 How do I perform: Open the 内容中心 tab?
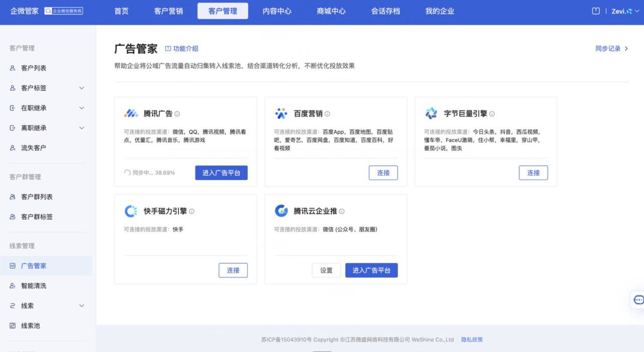(277, 11)
